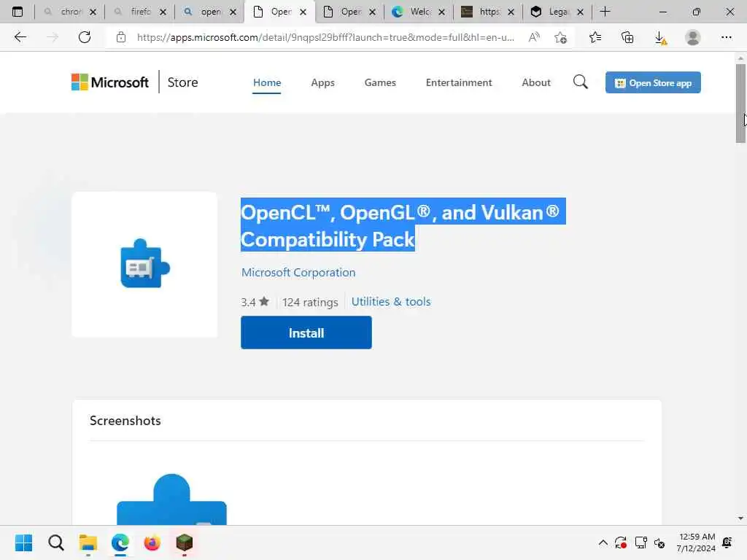747x560 pixels.
Task: Click the muted volume tray icon
Action: 659,542
